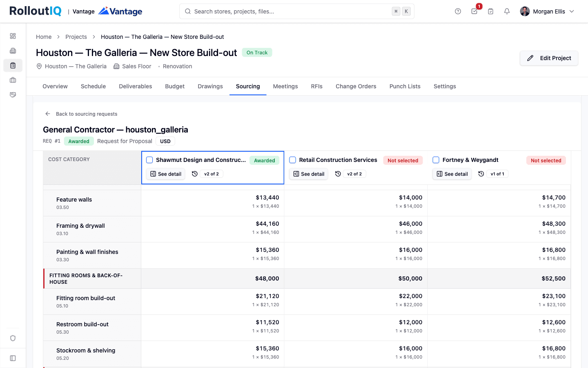Click the $52,500 Fortney subtotal
This screenshot has height=368, width=588.
pyautogui.click(x=554, y=278)
